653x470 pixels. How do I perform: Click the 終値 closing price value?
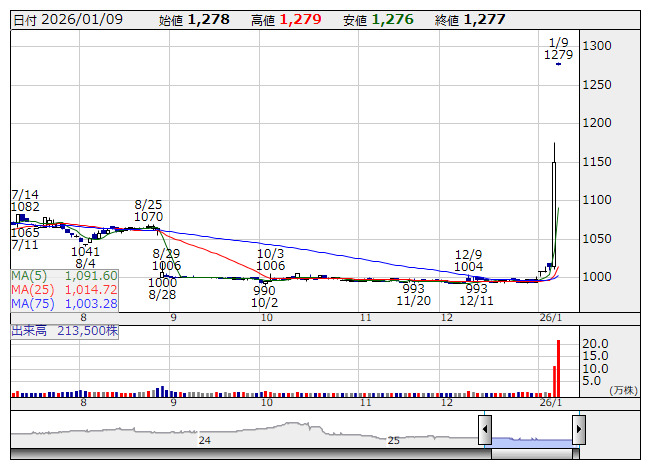[484, 19]
